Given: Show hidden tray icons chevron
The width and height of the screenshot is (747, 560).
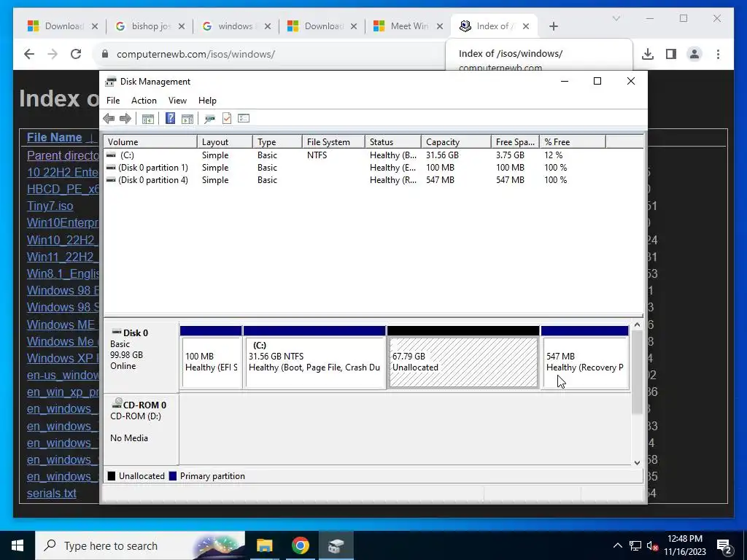Looking at the screenshot, I should [x=617, y=545].
